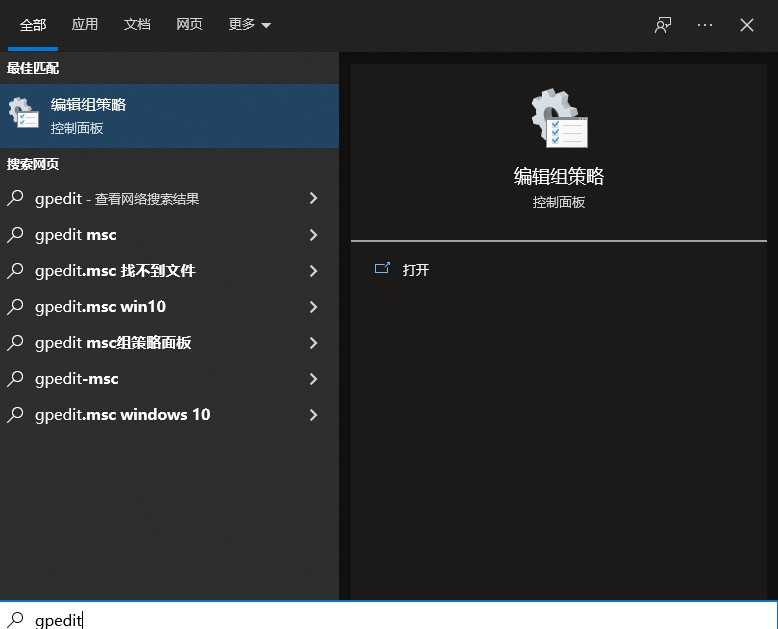
Task: Open the 编辑组策略 best match result
Action: click(169, 116)
